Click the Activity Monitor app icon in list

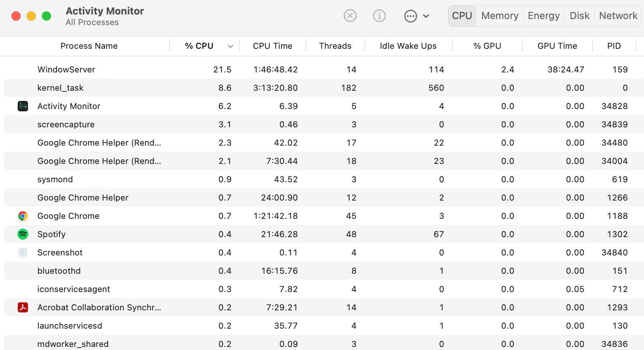pos(23,106)
